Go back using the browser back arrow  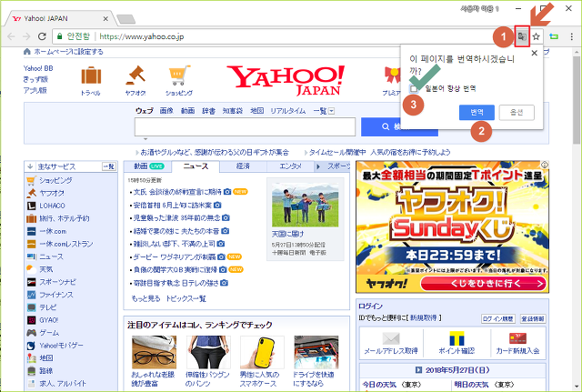click(x=11, y=36)
